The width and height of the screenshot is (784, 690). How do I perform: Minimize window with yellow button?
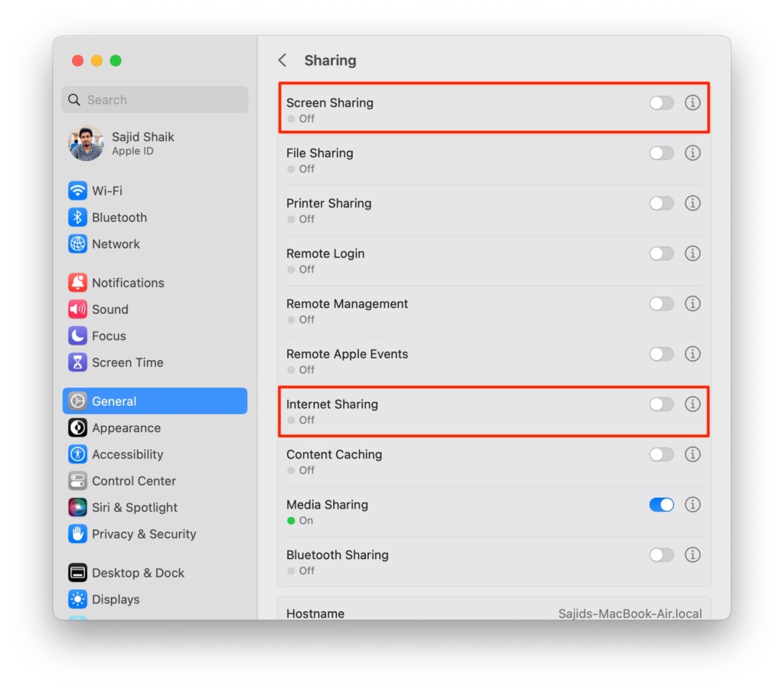click(x=96, y=60)
